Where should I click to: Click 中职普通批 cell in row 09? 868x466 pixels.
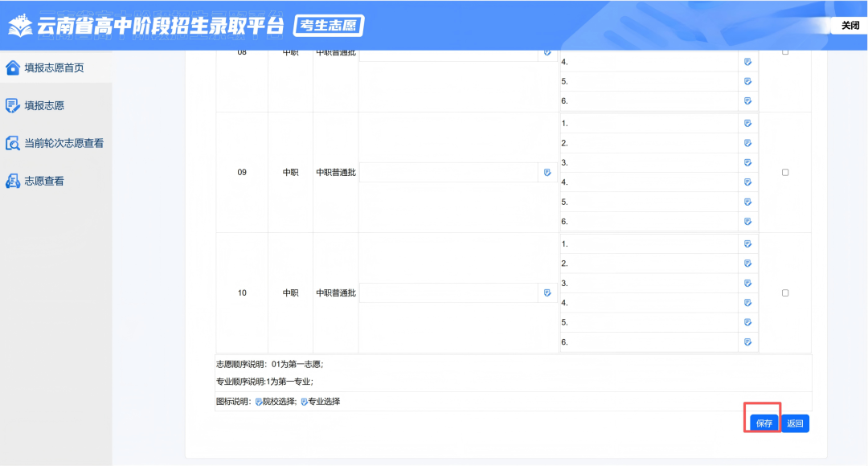[x=336, y=172]
